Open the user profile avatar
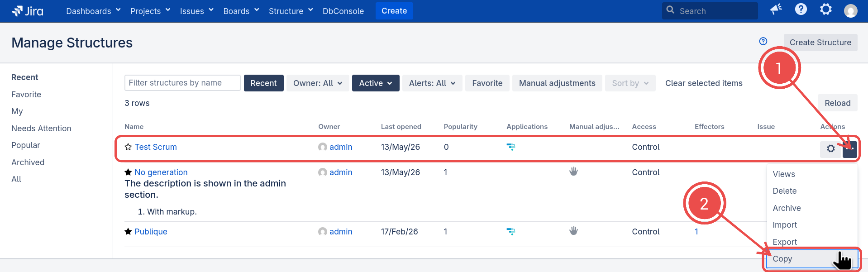The height and width of the screenshot is (272, 868). coord(851,11)
